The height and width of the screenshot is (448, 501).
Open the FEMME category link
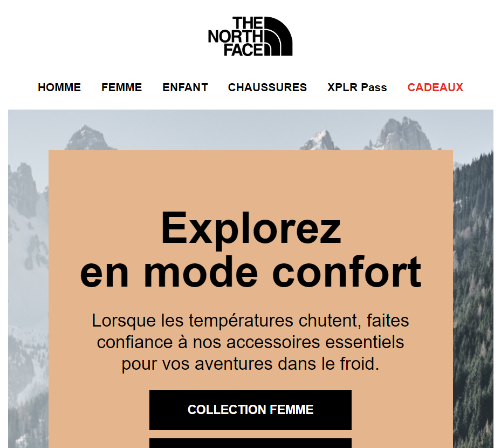point(121,87)
